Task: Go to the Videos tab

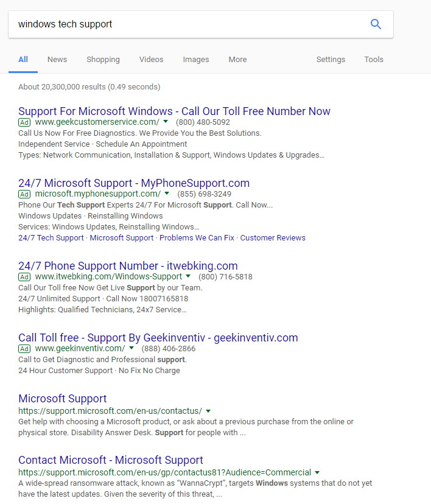Action: 152,60
